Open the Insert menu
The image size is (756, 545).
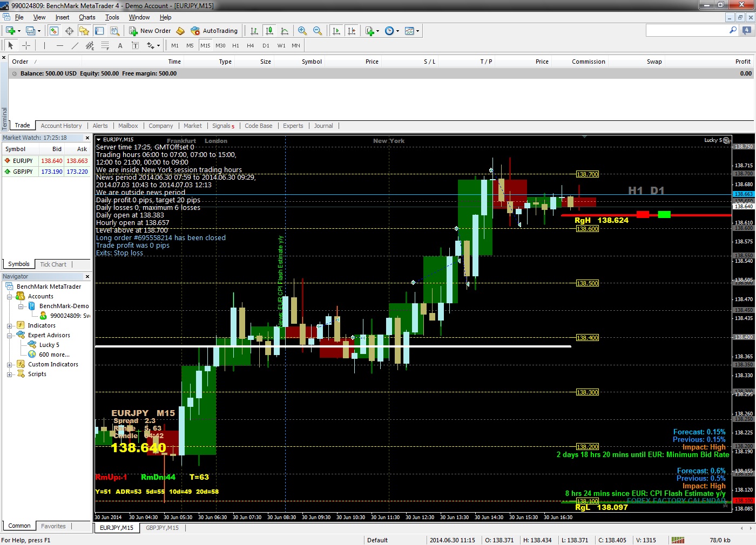pyautogui.click(x=62, y=17)
